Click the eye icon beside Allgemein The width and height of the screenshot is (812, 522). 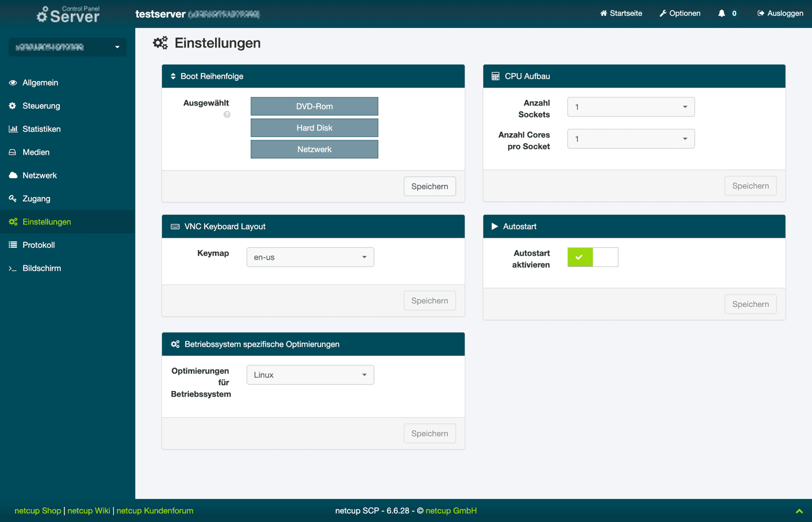13,83
